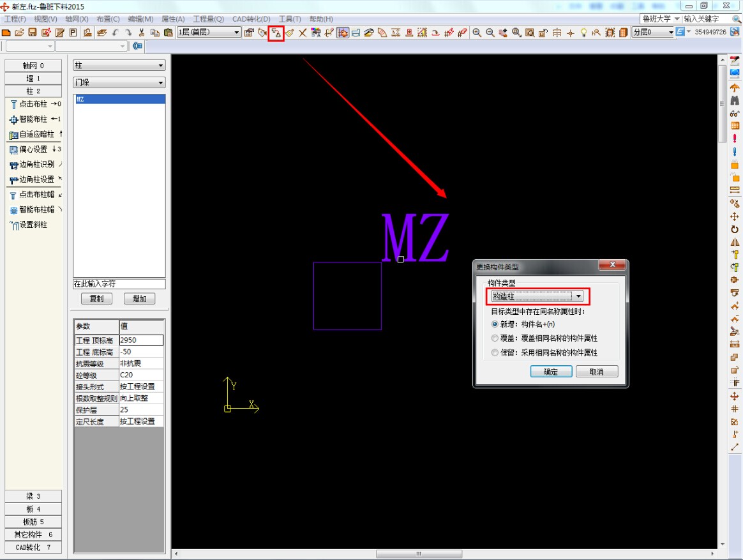743x560 pixels.
Task: Open the 工程(F) menu
Action: [15, 19]
